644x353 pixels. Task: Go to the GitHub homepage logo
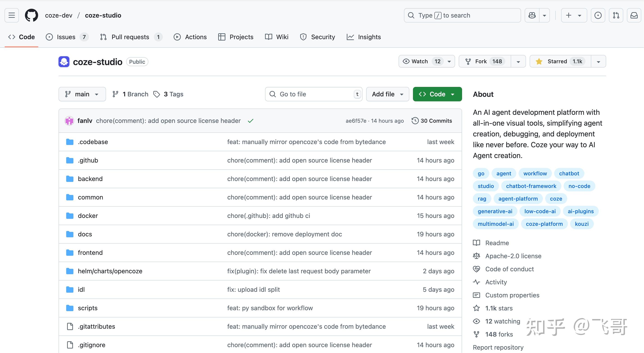tap(32, 15)
